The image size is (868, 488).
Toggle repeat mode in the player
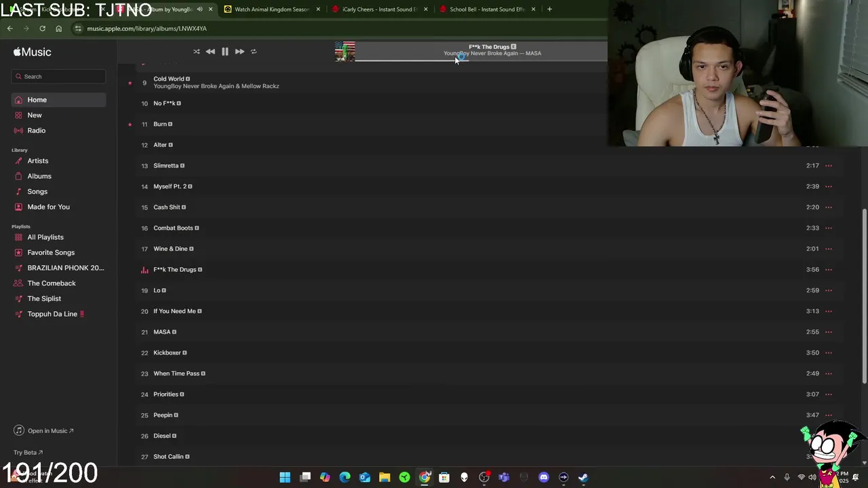[254, 52]
